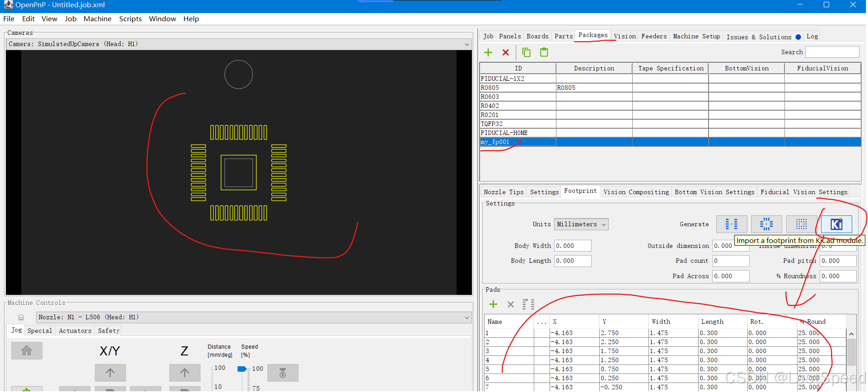
Task: Open the Fiducial Vision Settings sub-tab
Action: 804,192
